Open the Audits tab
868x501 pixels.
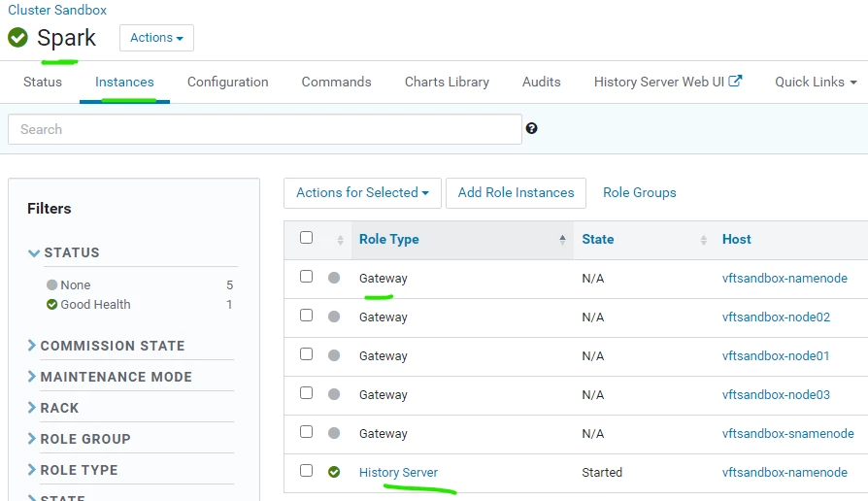(x=542, y=82)
